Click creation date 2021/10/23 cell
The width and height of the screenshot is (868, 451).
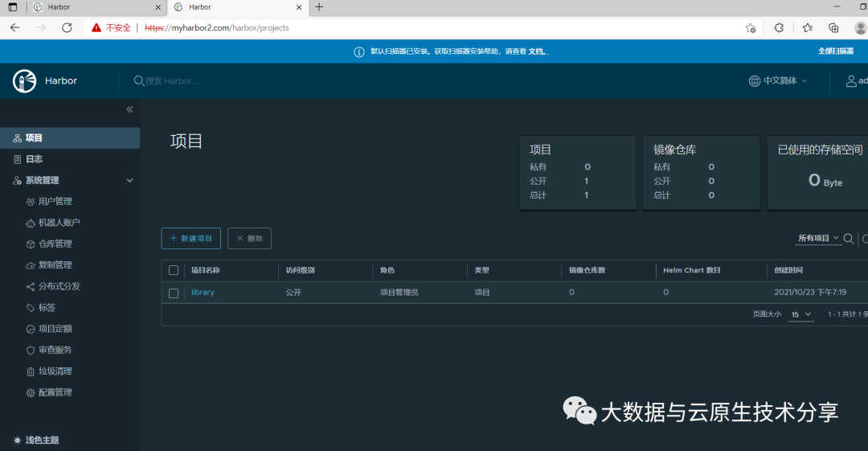810,292
